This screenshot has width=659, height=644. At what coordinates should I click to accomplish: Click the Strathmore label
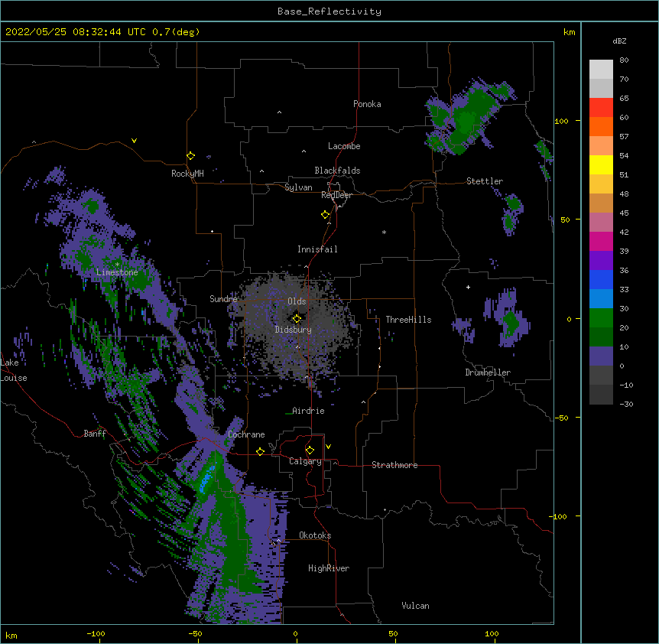click(x=394, y=465)
